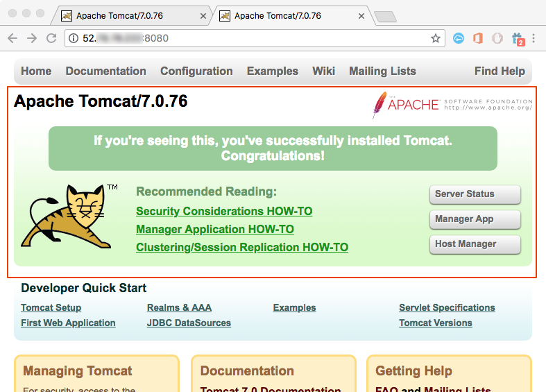This screenshot has width=546, height=392.
Task: Open the orange Office browser extension
Action: coord(478,38)
